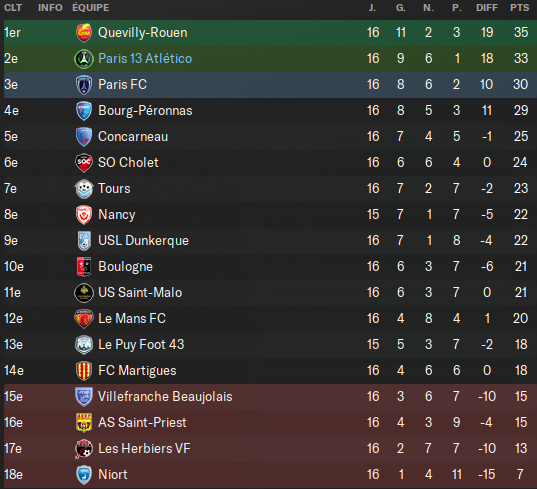Click the FC Martigues striped crest
Image resolution: width=537 pixels, height=489 pixels.
84,371
